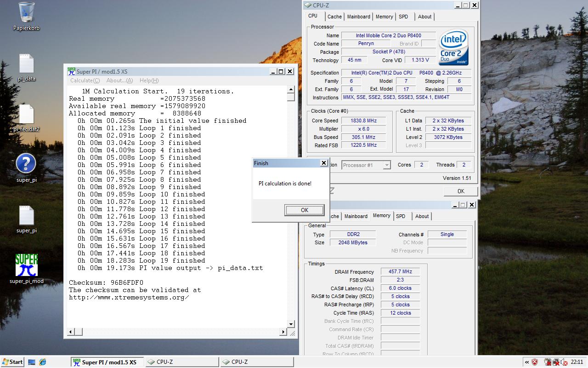
Task: Open the Papierkorb recycle bin icon
Action: click(26, 12)
